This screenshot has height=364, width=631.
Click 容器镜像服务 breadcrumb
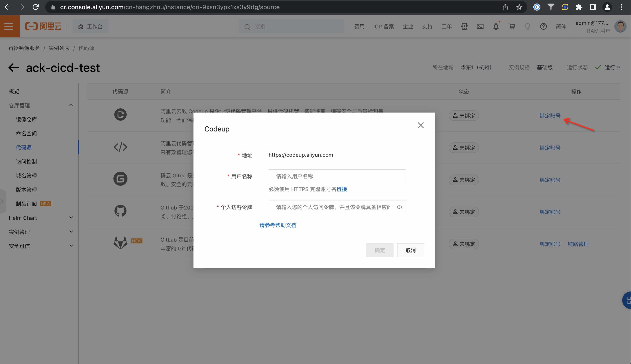click(24, 48)
